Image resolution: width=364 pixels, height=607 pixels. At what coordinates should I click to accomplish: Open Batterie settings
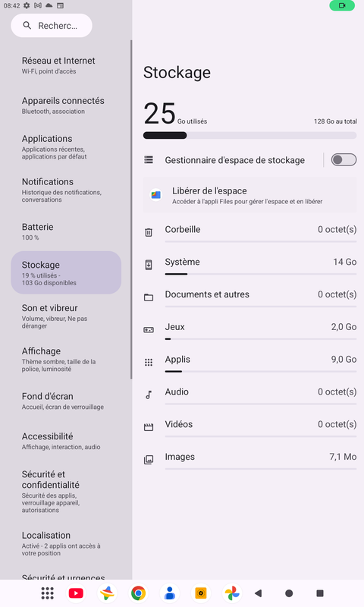66,231
